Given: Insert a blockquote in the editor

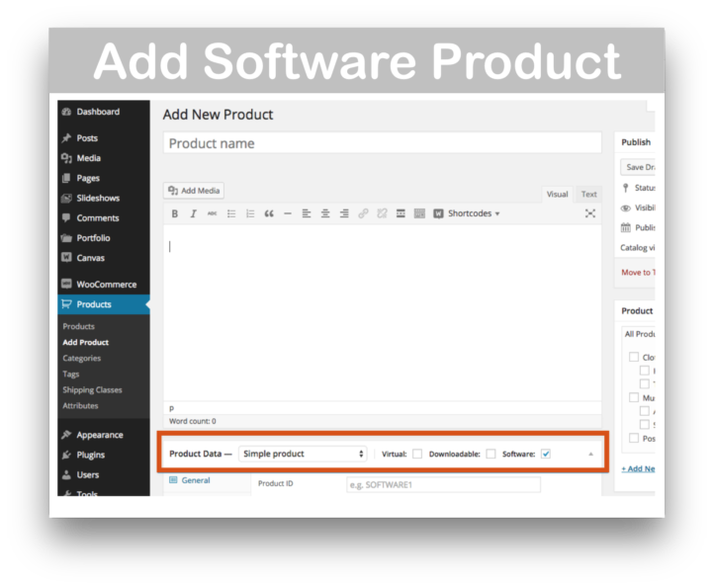Looking at the screenshot, I should 268,213.
